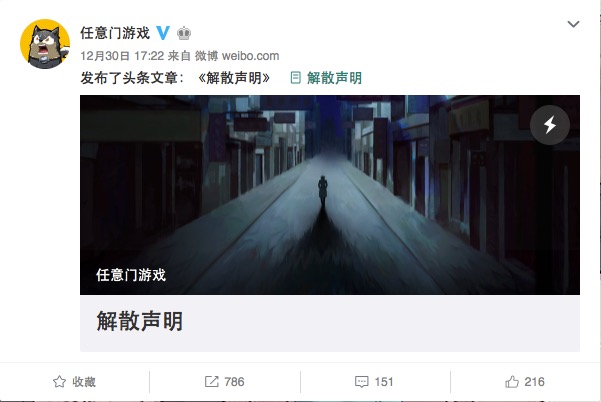View the 786 reposts count
Viewport: 601px width, 402px height.
click(234, 382)
